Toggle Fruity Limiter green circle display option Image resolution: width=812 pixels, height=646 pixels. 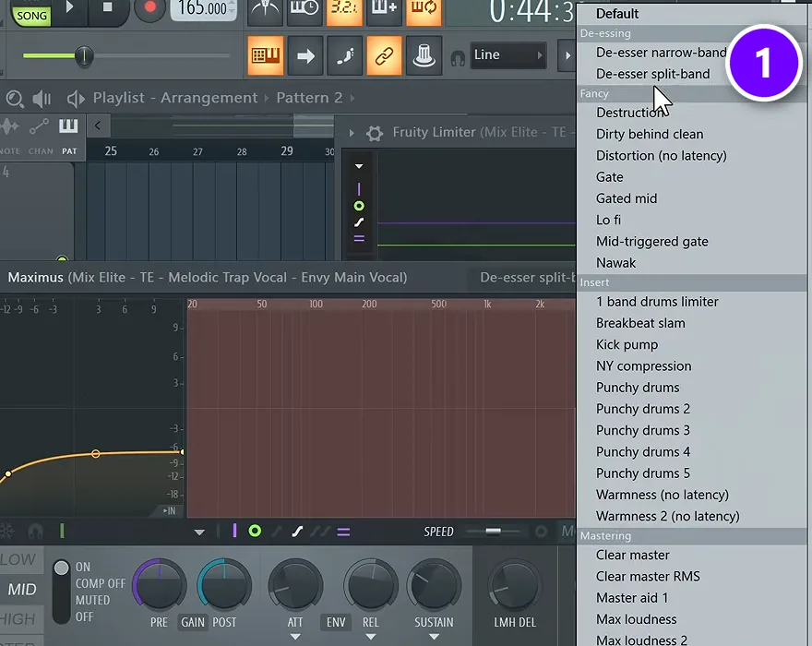359,206
